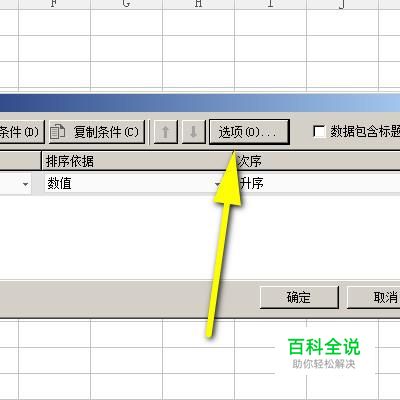Image resolution: width=400 pixels, height=400 pixels.
Task: Enable the 数据包含标题 checkbox
Action: click(319, 131)
